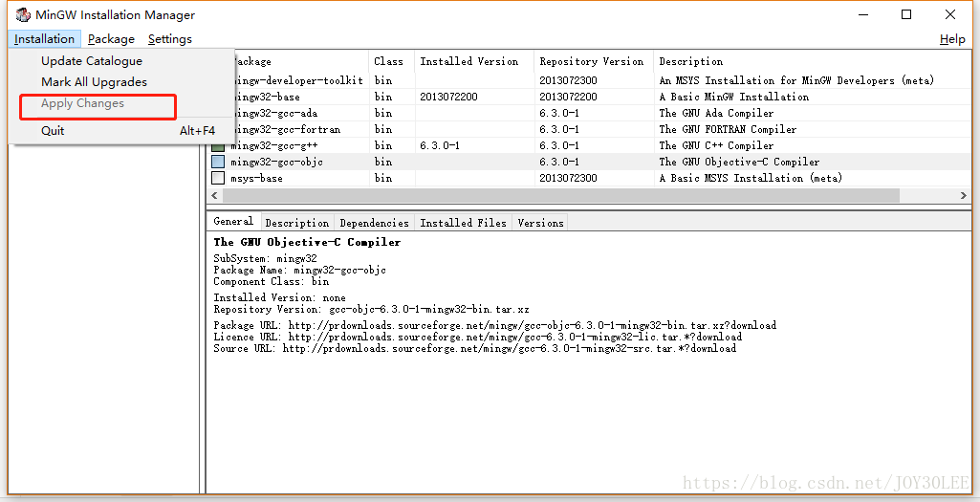Image resolution: width=980 pixels, height=502 pixels.
Task: Click the bold Objective-C Compiler heading in details
Action: (307, 243)
